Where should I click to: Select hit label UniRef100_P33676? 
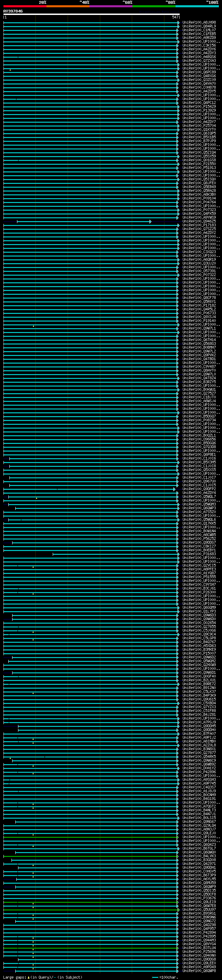click(x=199, y=898)
